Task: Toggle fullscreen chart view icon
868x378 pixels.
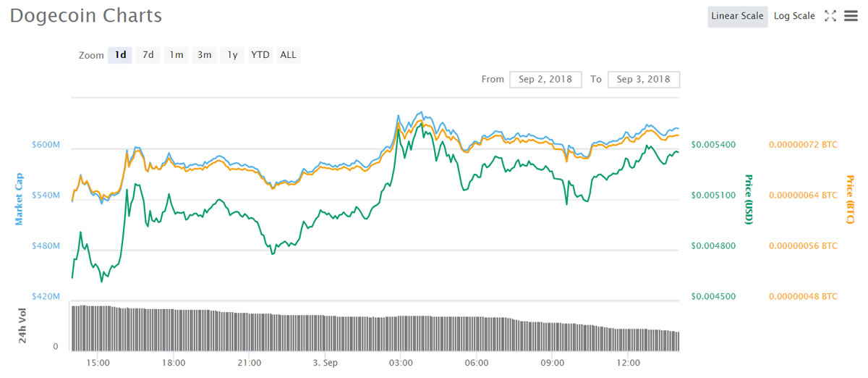Action: click(x=830, y=16)
